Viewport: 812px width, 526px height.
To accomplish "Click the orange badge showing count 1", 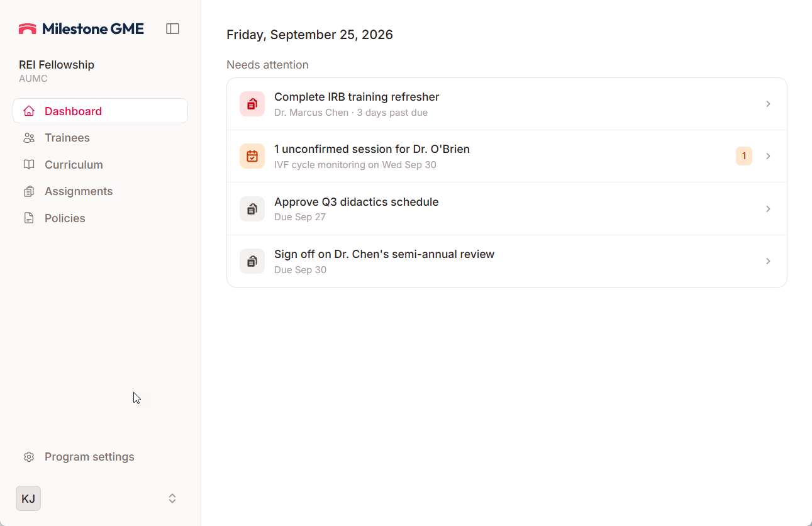I will coord(744,156).
